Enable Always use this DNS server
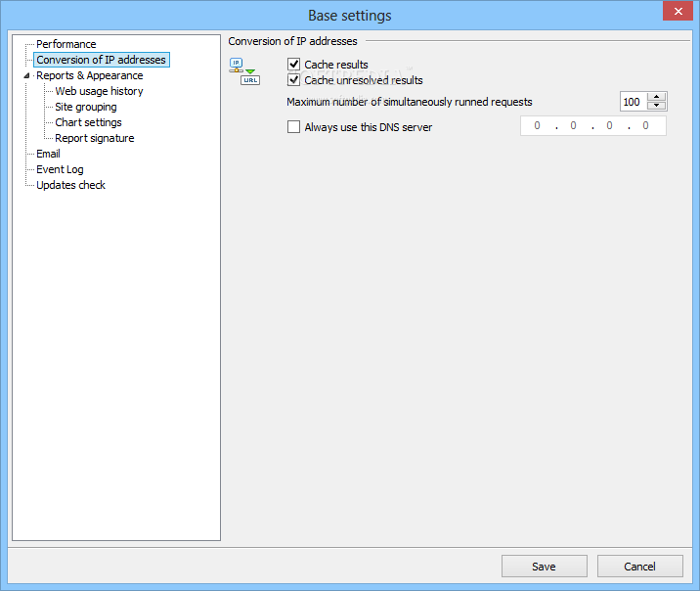This screenshot has height=591, width=700. coord(293,127)
